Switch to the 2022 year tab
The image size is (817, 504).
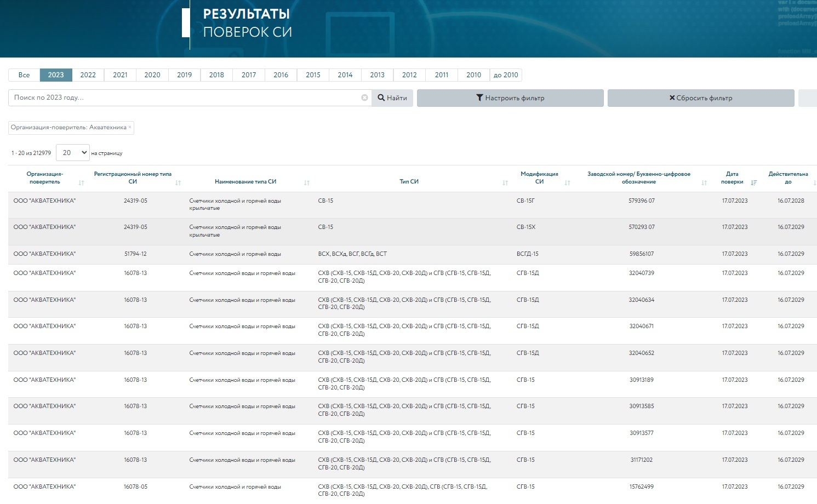[x=88, y=75]
